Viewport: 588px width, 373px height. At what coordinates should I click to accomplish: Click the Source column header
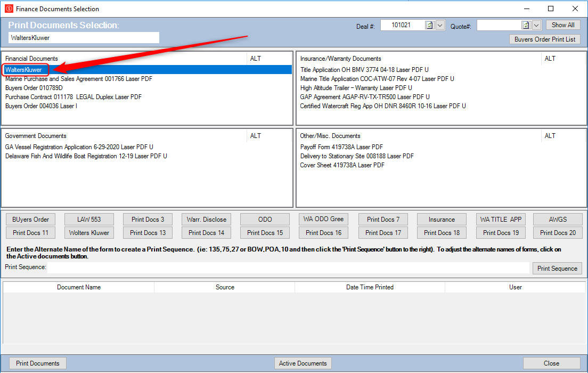(225, 287)
